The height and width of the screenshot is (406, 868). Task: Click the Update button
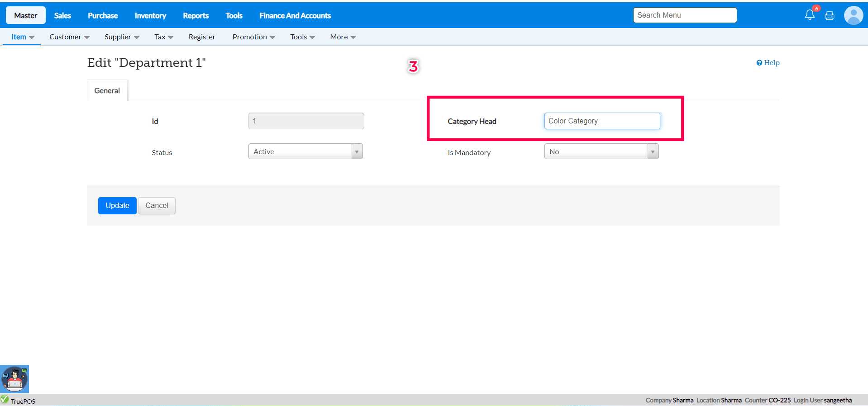(x=117, y=206)
